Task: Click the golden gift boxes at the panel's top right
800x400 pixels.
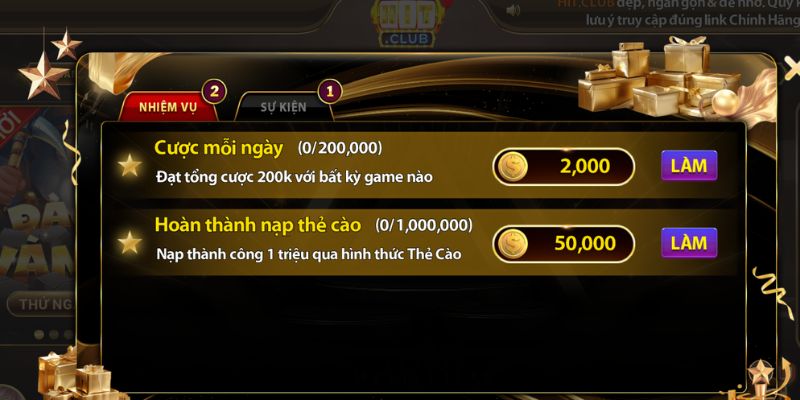Action: pyautogui.click(x=659, y=77)
